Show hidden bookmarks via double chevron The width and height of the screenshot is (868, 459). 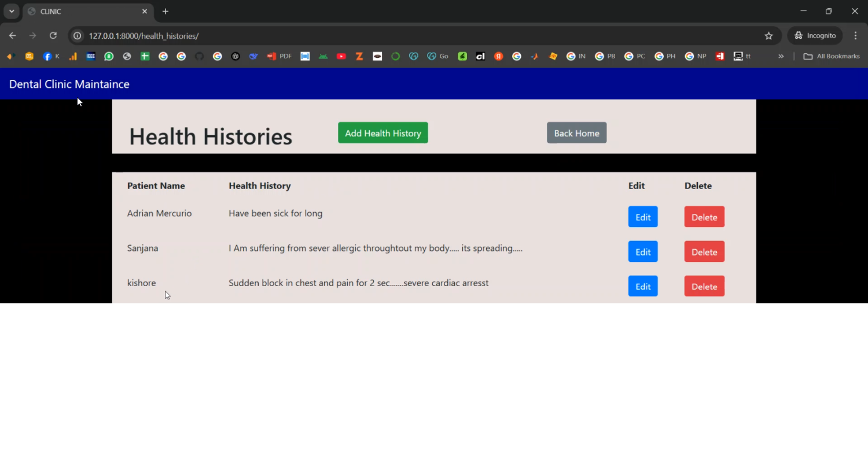point(781,57)
